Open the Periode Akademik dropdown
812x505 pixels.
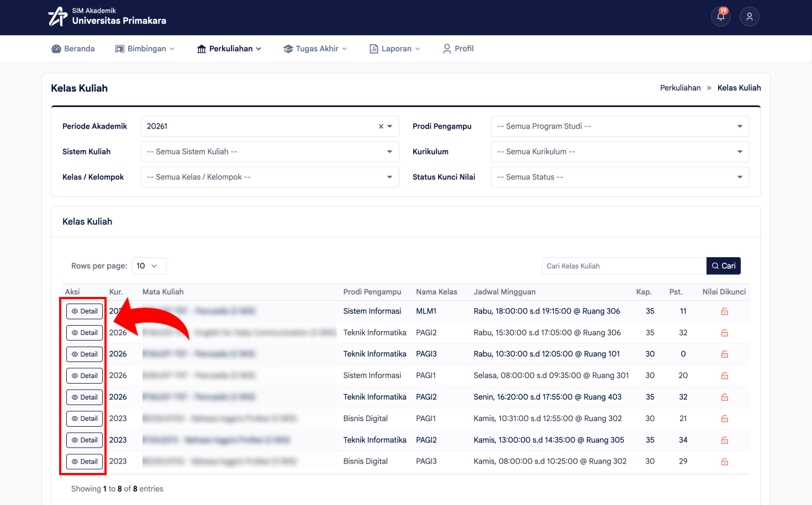(270, 126)
